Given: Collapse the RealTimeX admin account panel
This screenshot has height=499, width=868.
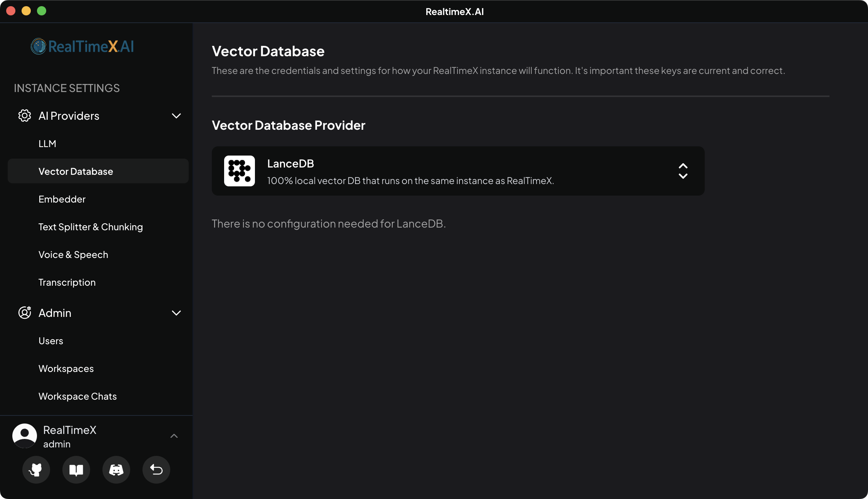Looking at the screenshot, I should pos(174,435).
